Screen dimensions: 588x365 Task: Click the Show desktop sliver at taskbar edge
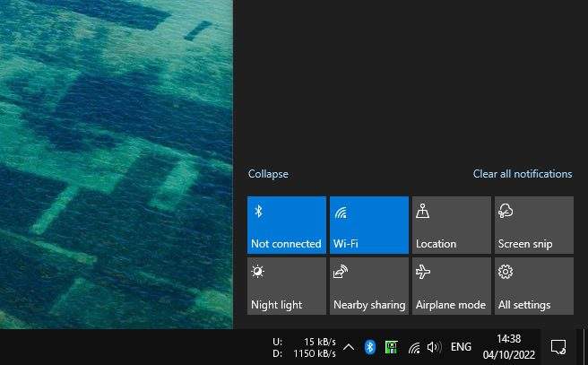pyautogui.click(x=584, y=347)
